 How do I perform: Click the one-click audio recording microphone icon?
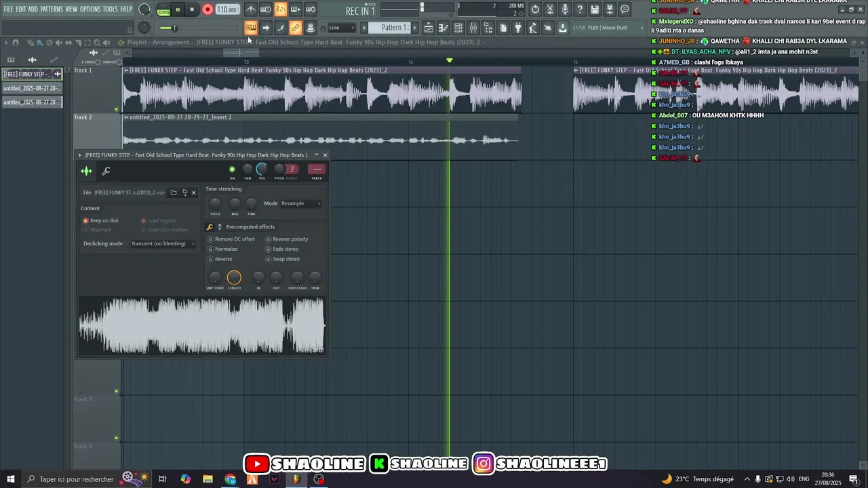(565, 9)
